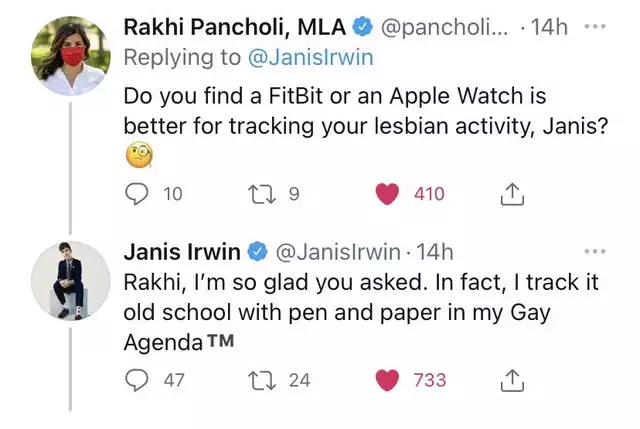View Janis Irwin's profile picture

click(71, 281)
